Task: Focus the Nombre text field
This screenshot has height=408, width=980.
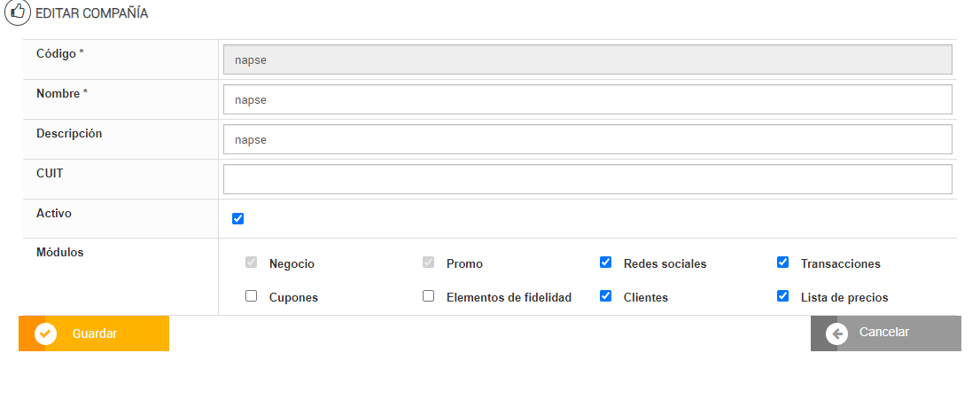Action: click(x=587, y=99)
